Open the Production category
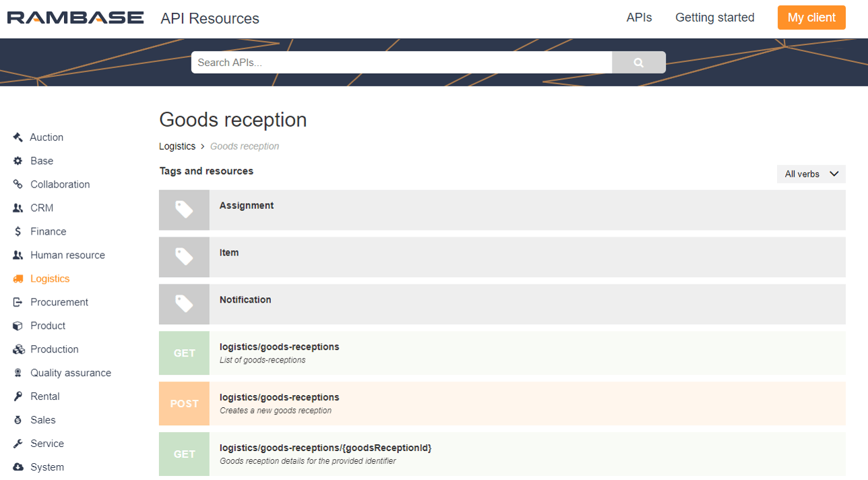Image resolution: width=868 pixels, height=480 pixels. 55,349
